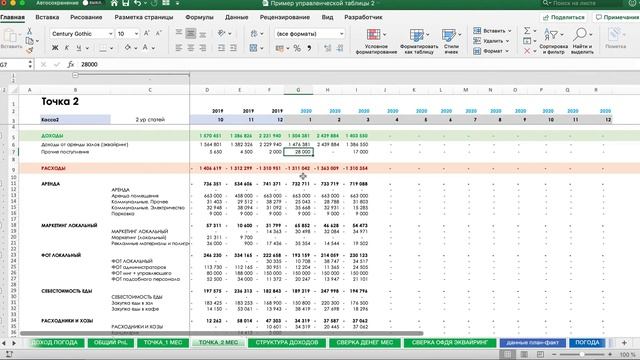Screen dimensions: 640x360
Task: Toggle middle vertical align
Action: click(191, 33)
